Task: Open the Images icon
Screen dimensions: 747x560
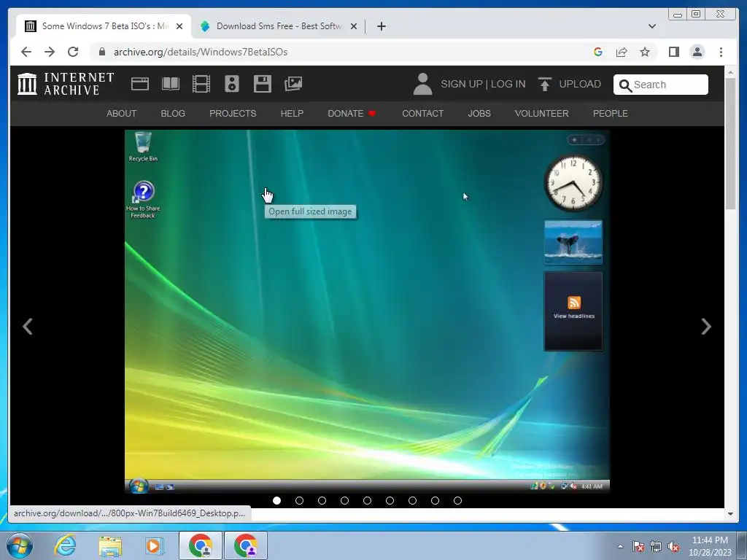Action: click(293, 84)
